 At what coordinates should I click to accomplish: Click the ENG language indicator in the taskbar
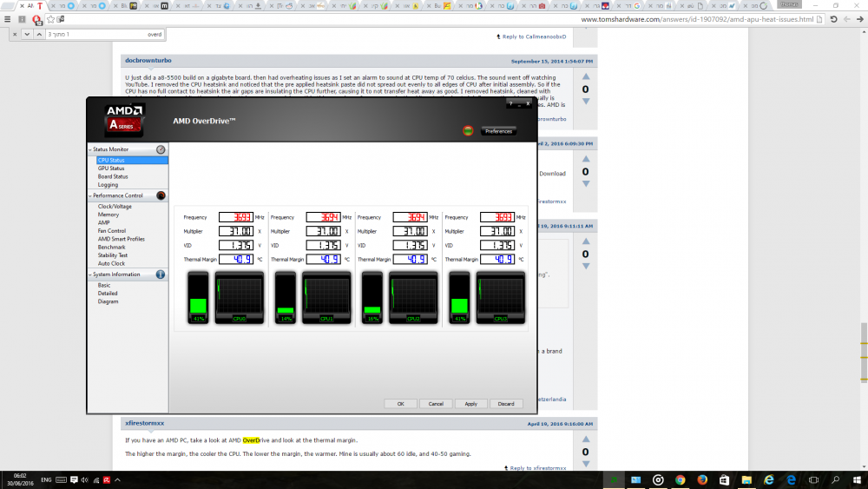tap(46, 480)
